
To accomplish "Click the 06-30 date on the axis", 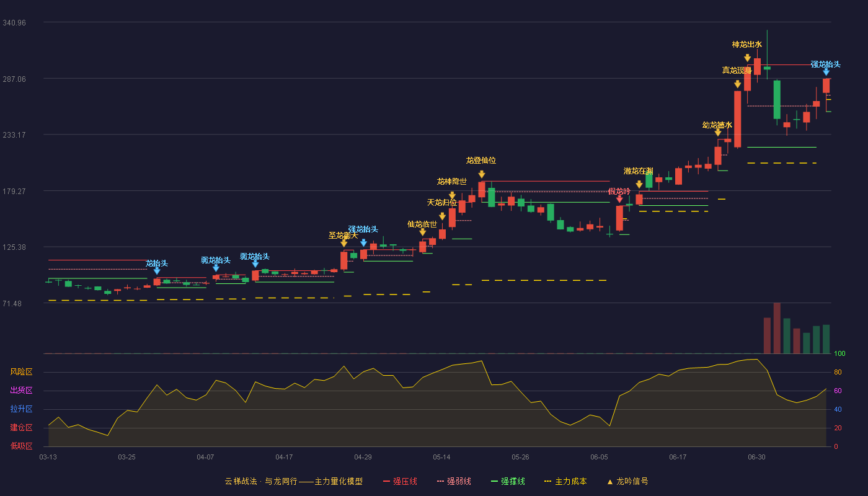I will click(756, 457).
